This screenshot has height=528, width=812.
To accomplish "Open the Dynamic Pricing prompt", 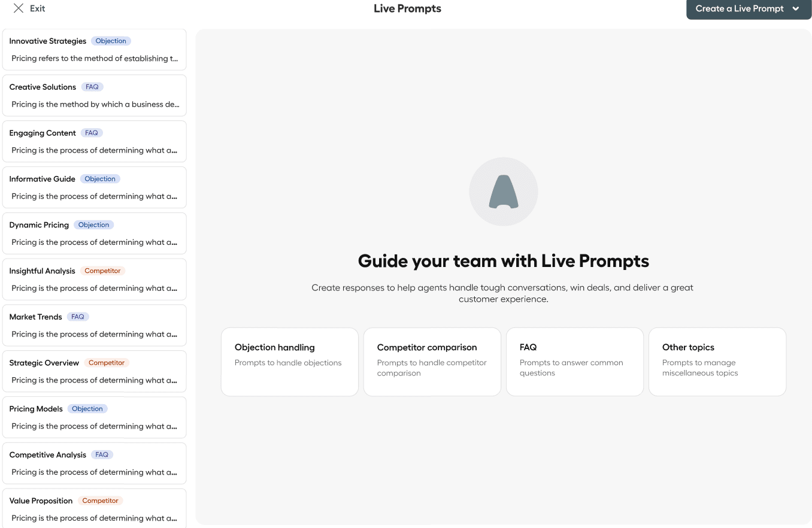I will [94, 234].
